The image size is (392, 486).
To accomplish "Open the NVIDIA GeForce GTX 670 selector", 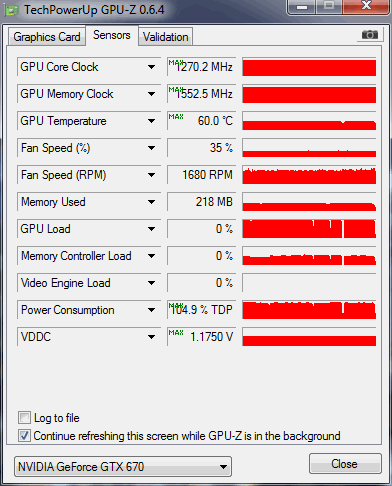I will pos(123,467).
